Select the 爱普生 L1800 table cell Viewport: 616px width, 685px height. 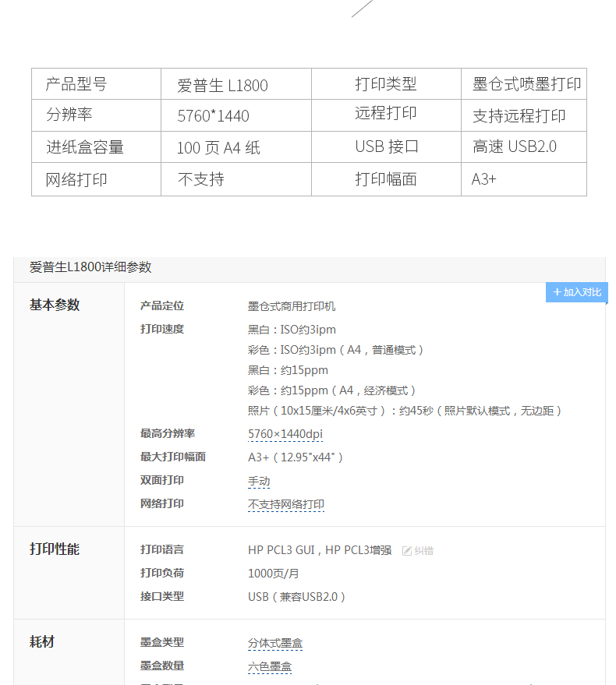point(236,84)
